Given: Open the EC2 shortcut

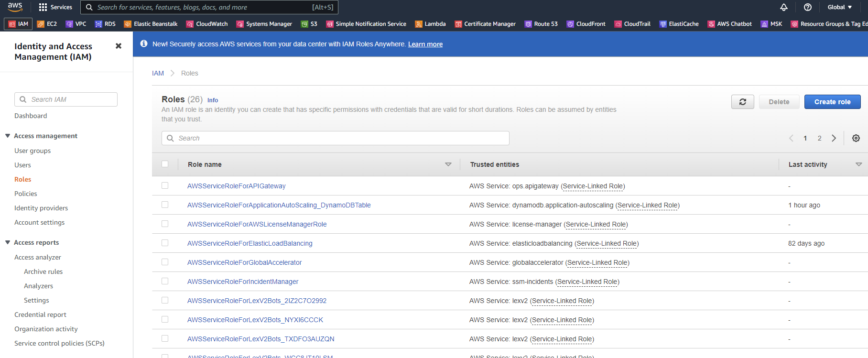Looking at the screenshot, I should click(x=47, y=24).
